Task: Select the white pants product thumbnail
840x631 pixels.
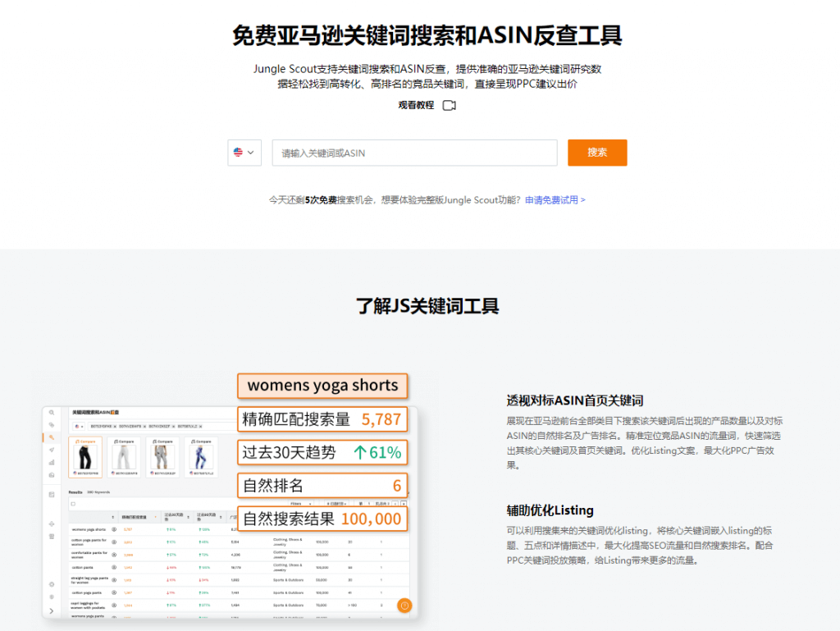Action: (x=124, y=457)
